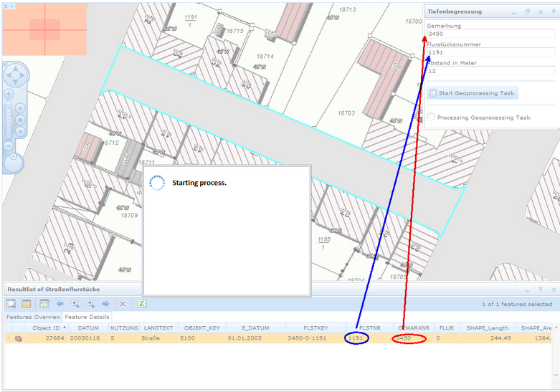
Task: Close the overview map with its X icon
Action: coord(5,6)
